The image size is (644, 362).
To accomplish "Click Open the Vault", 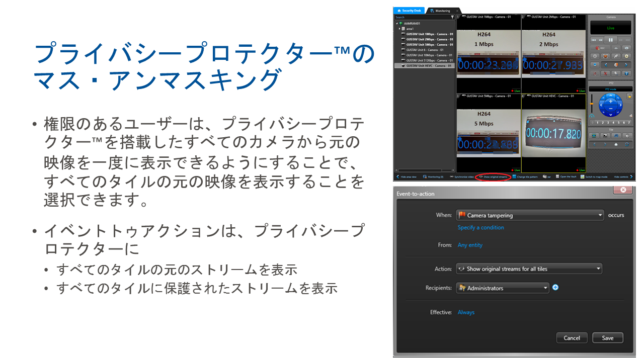I will (567, 177).
